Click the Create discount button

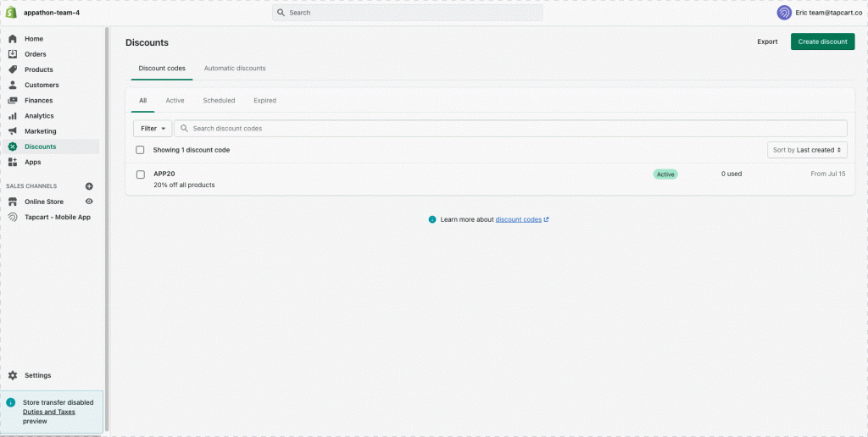822,41
